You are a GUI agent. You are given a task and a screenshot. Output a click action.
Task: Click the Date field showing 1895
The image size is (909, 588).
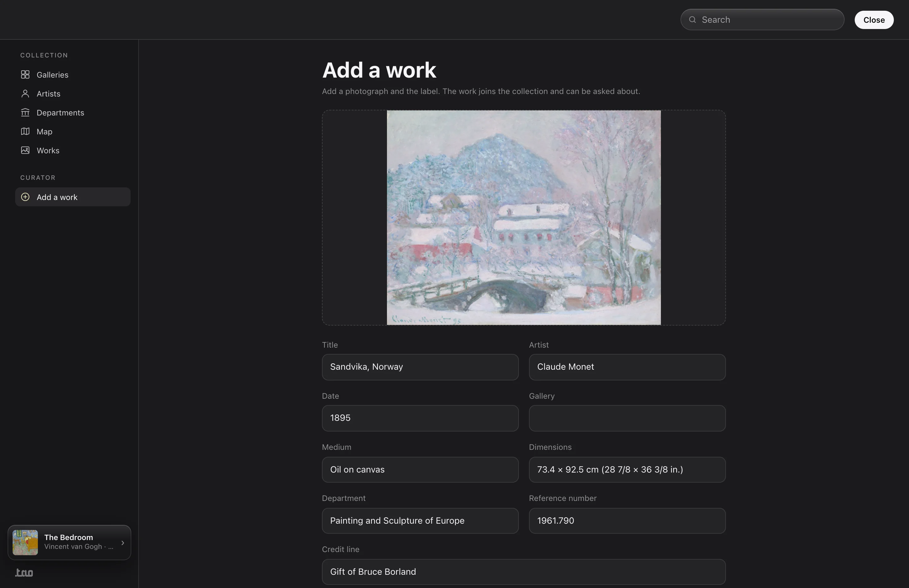[420, 418]
